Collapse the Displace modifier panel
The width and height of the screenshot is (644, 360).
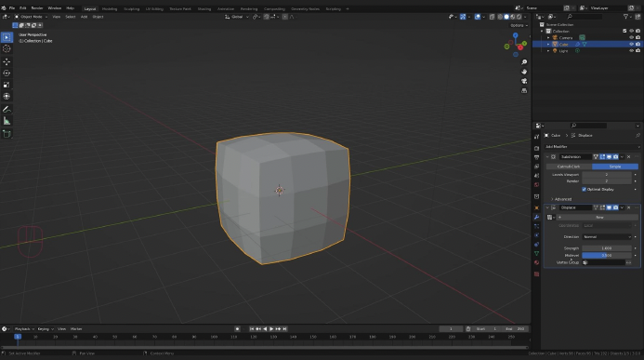[547, 208]
